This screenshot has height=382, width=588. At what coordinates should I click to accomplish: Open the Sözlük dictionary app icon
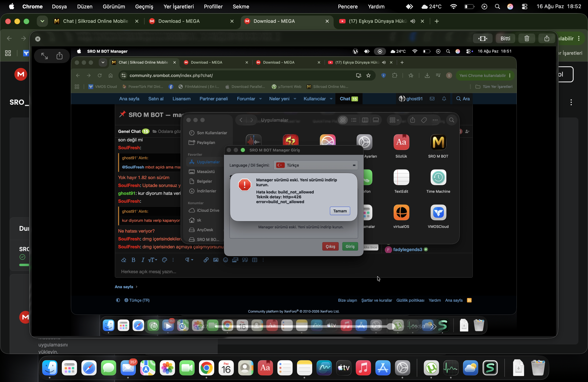[x=401, y=142]
